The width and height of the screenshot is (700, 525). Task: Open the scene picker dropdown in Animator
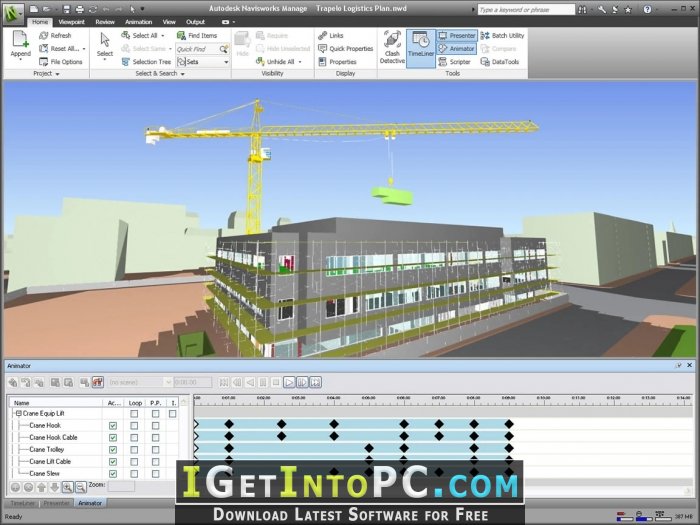(168, 382)
